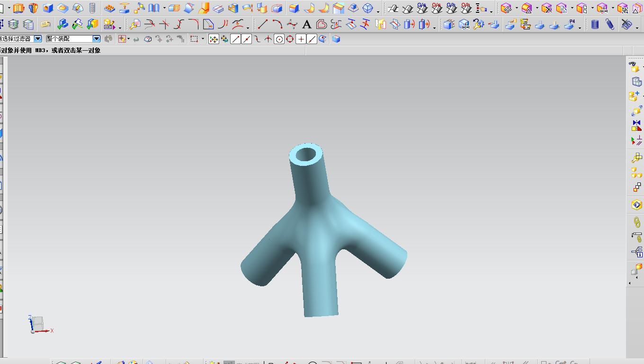Click the add component plus icon in right sidebar
The width and height of the screenshot is (644, 364).
[635, 96]
